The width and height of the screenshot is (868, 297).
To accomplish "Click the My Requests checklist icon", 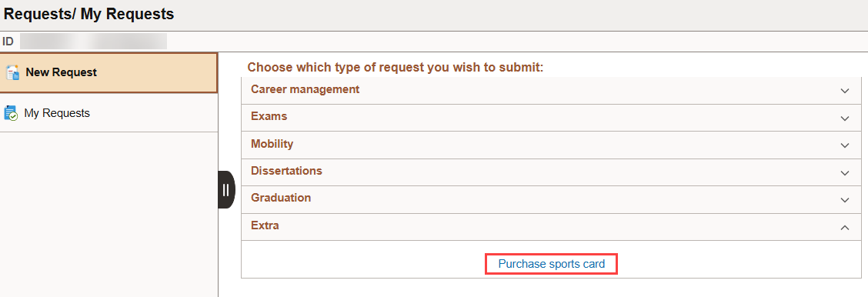I will pos(11,113).
